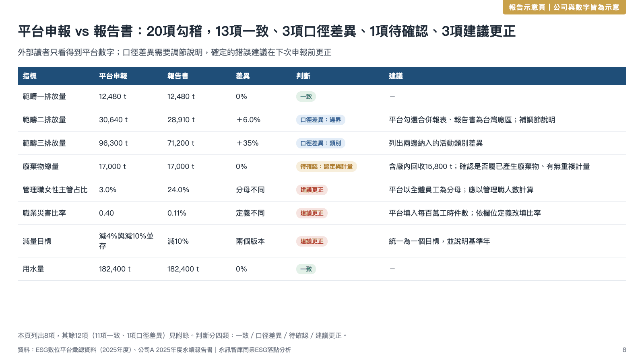The image size is (644, 362).
Task: Click the 71,200 t cell
Action: click(181, 143)
